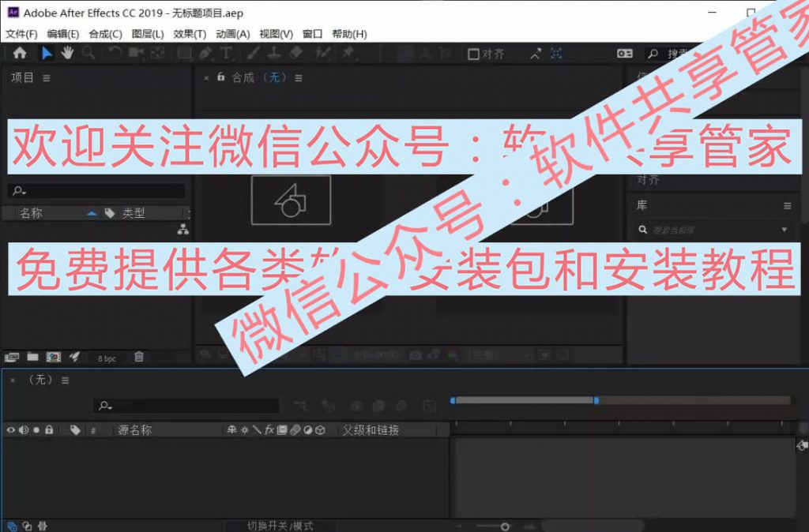Image resolution: width=809 pixels, height=532 pixels.
Task: Open the project flowchart view icon
Action: pyautogui.click(x=183, y=230)
